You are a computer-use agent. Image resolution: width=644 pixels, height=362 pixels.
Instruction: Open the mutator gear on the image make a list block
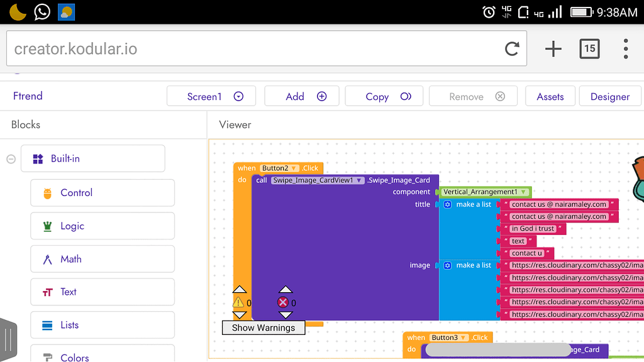coord(447,265)
